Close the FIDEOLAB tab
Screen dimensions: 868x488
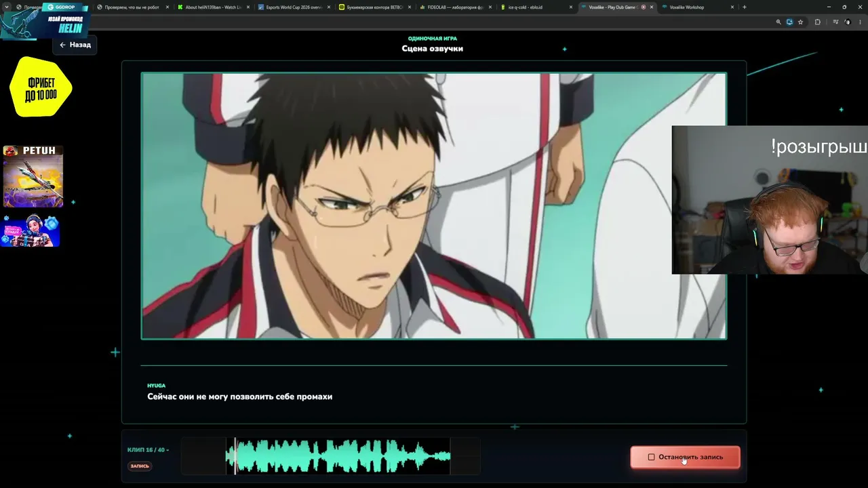[x=490, y=7]
